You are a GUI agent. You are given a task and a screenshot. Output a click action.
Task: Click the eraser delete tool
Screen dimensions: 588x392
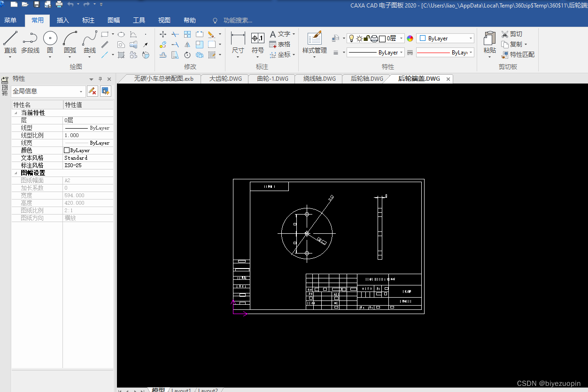[x=211, y=34]
